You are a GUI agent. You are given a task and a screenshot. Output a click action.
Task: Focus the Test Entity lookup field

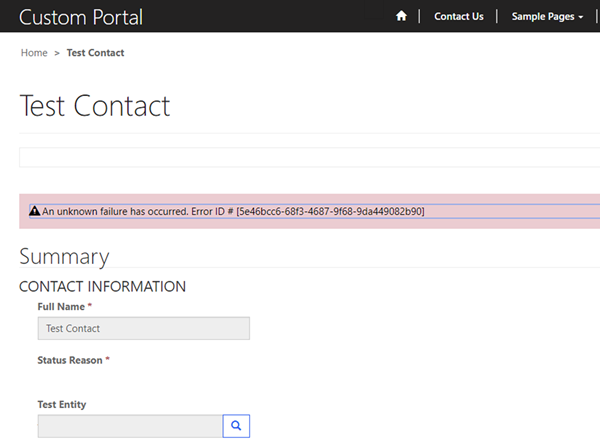click(x=129, y=426)
